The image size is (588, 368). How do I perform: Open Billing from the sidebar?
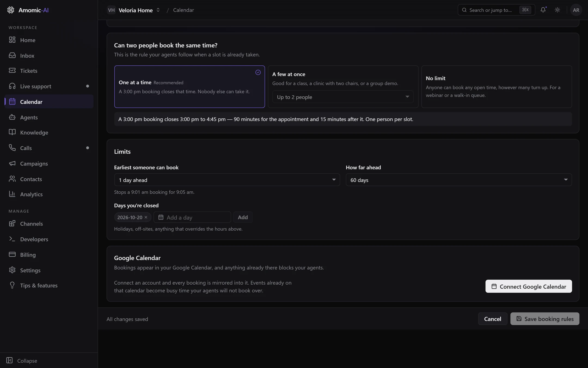(49, 255)
